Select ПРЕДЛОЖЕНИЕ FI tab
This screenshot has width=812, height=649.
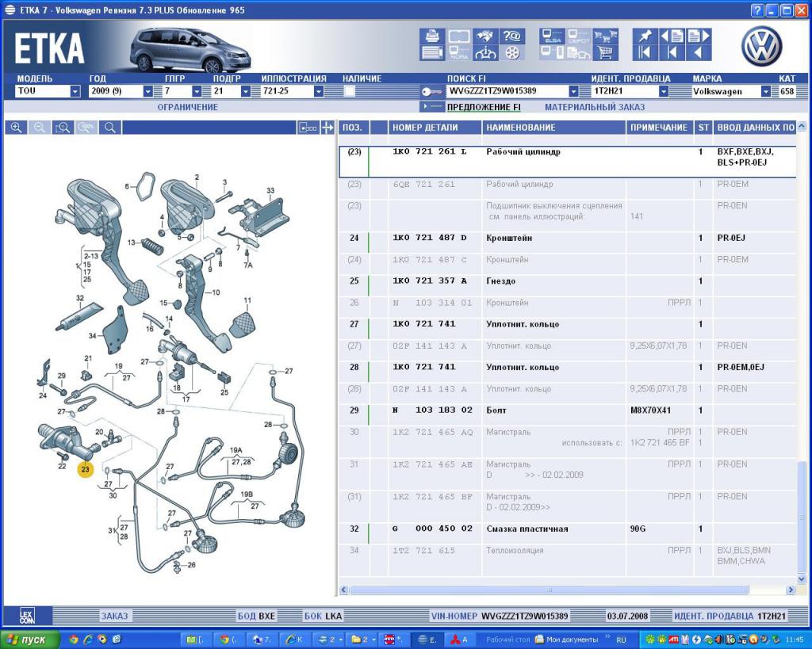tap(484, 107)
